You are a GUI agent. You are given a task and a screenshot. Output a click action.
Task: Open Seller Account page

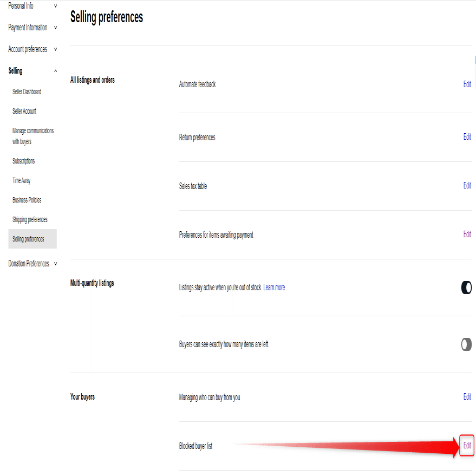[24, 111]
